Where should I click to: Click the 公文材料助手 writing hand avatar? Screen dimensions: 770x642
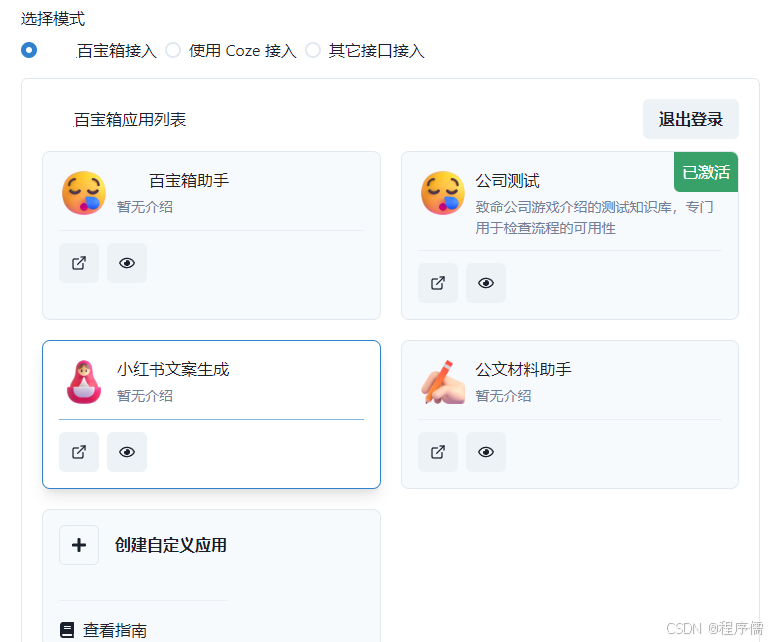(443, 382)
